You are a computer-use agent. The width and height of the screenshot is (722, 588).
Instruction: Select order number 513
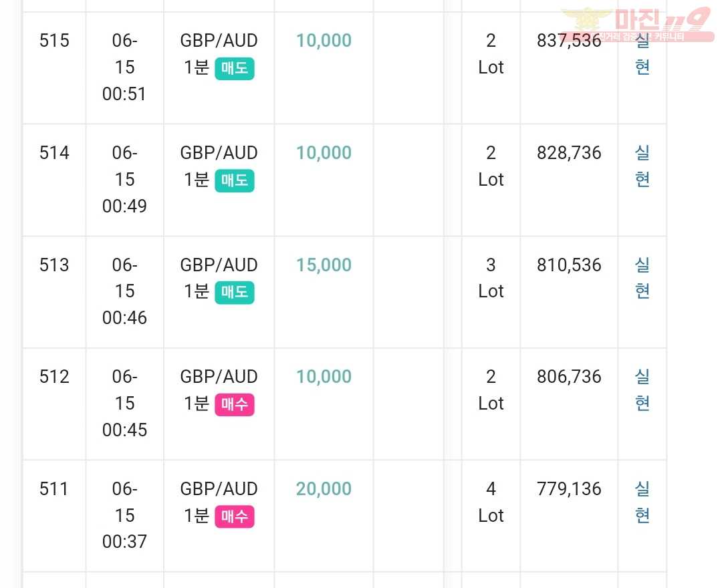tap(54, 265)
